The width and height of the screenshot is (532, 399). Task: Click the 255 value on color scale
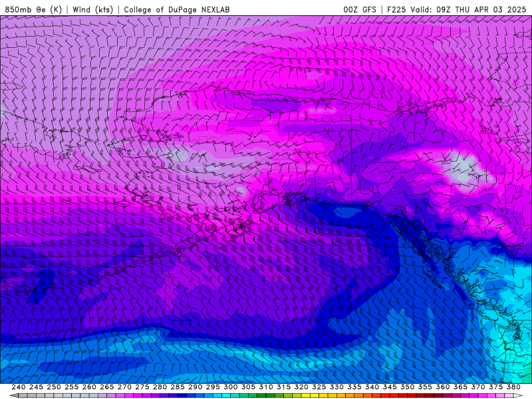click(71, 387)
